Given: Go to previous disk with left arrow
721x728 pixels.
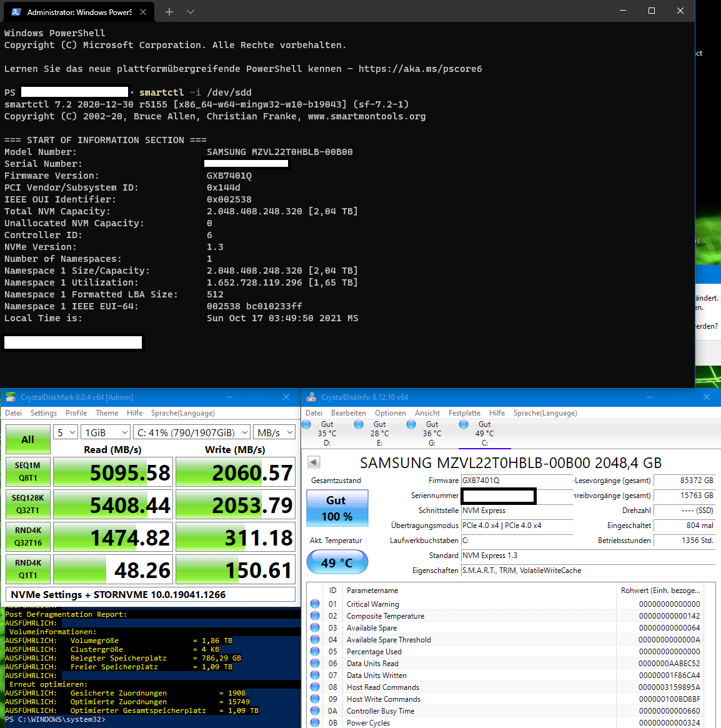Looking at the screenshot, I should (x=314, y=462).
